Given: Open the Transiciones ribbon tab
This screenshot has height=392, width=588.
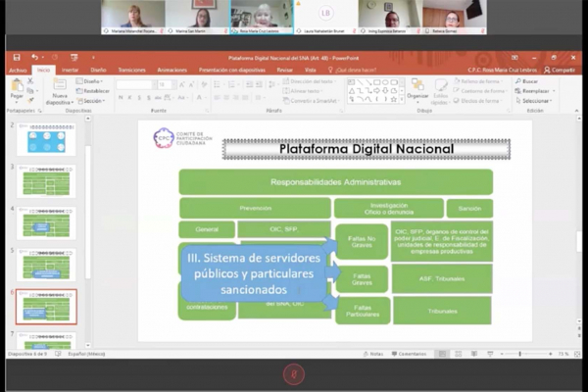Looking at the screenshot, I should pyautogui.click(x=131, y=71).
